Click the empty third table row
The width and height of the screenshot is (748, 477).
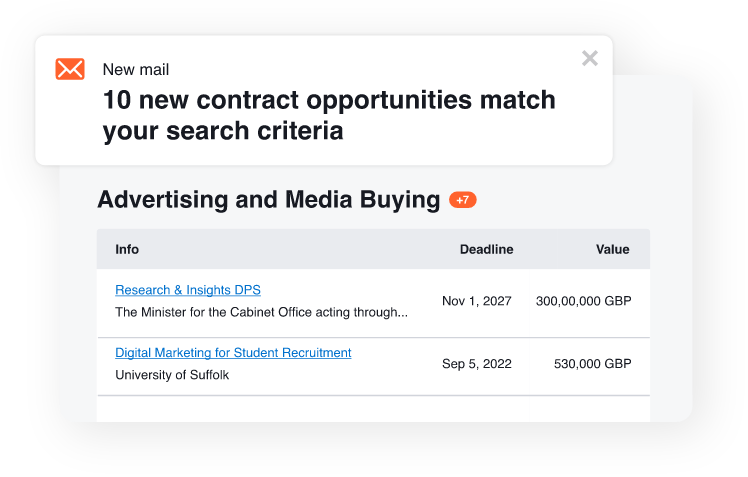click(374, 409)
